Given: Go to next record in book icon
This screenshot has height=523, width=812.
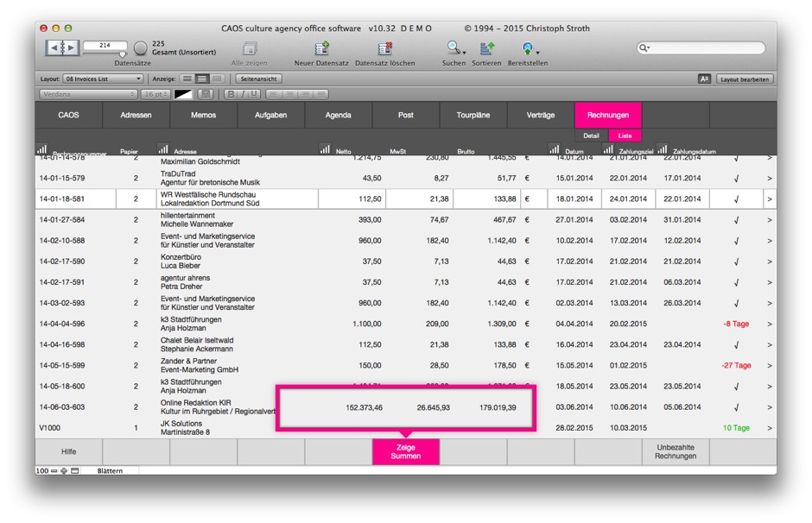Looking at the screenshot, I should pyautogui.click(x=71, y=47).
